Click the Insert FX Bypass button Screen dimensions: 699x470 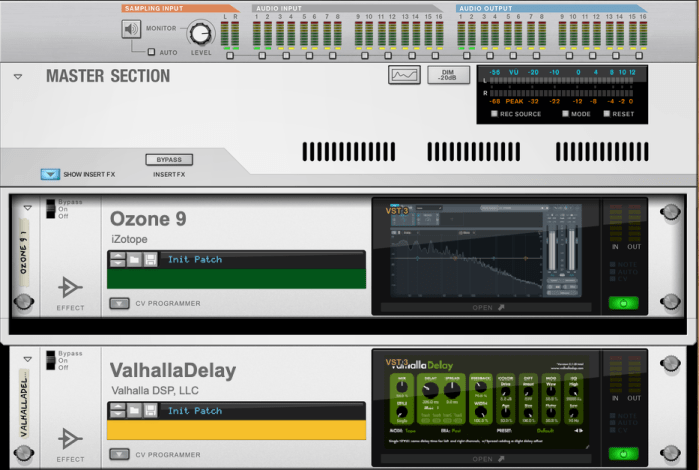click(x=169, y=159)
